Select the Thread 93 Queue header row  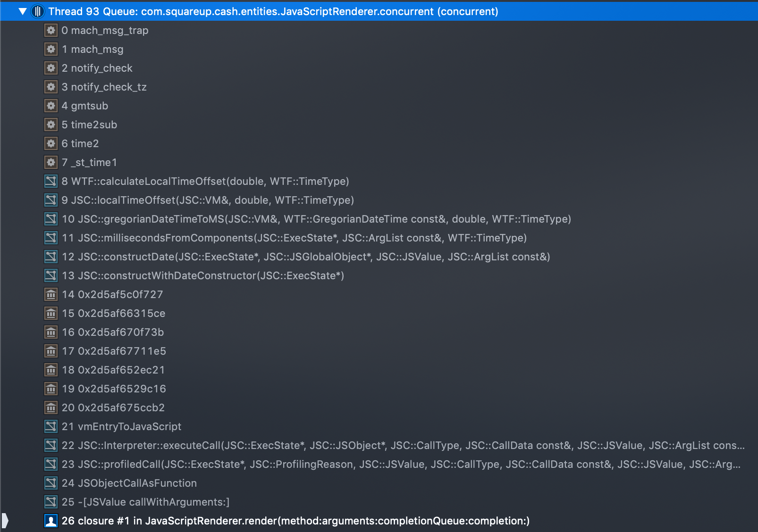(379, 11)
